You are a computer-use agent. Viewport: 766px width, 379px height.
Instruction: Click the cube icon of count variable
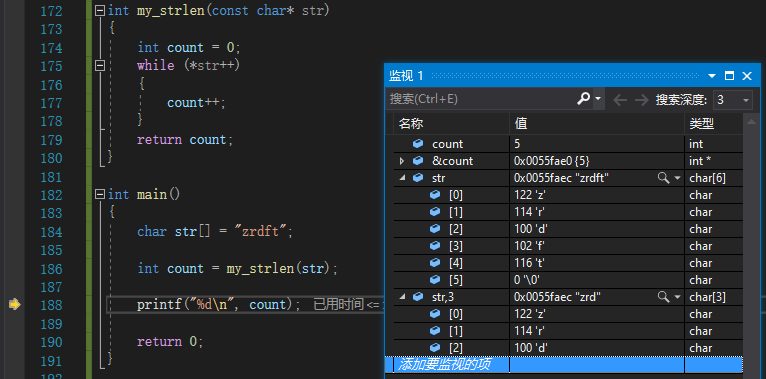[x=418, y=144]
